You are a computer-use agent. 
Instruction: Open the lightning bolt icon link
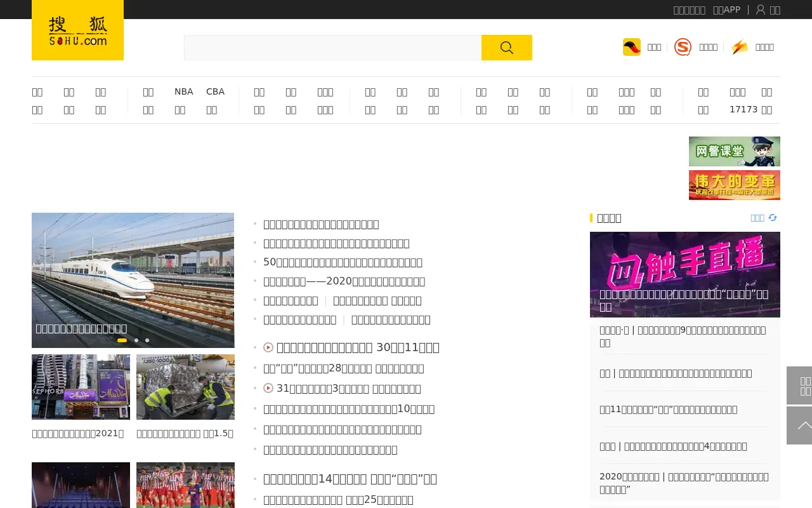point(739,47)
